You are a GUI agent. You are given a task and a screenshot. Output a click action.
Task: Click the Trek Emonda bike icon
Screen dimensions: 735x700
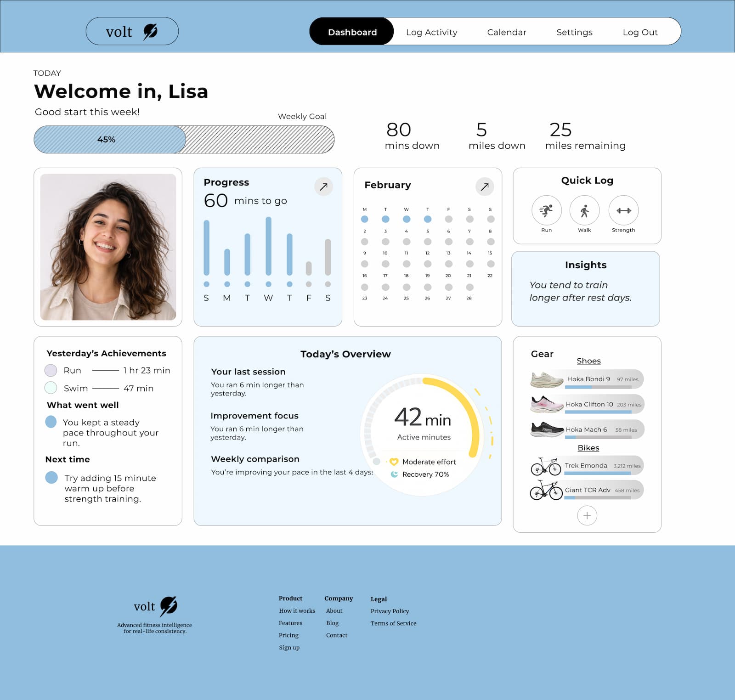pyautogui.click(x=546, y=466)
